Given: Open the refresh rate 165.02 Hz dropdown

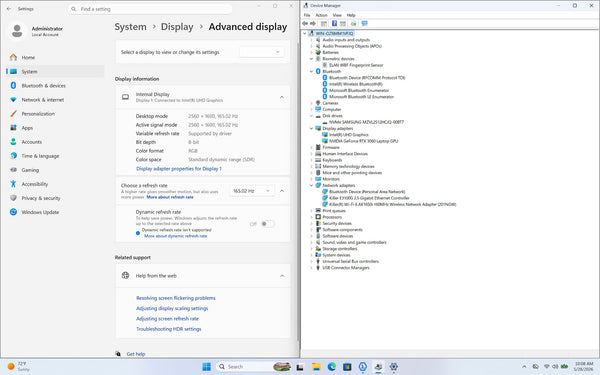Looking at the screenshot, I should 251,191.
